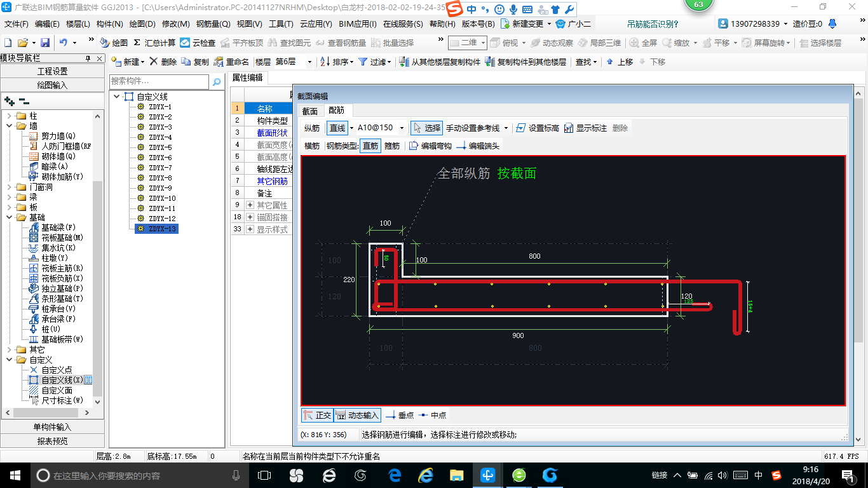Collapse the 墙 tree node
This screenshot has height=488, width=868.
coord(10,126)
